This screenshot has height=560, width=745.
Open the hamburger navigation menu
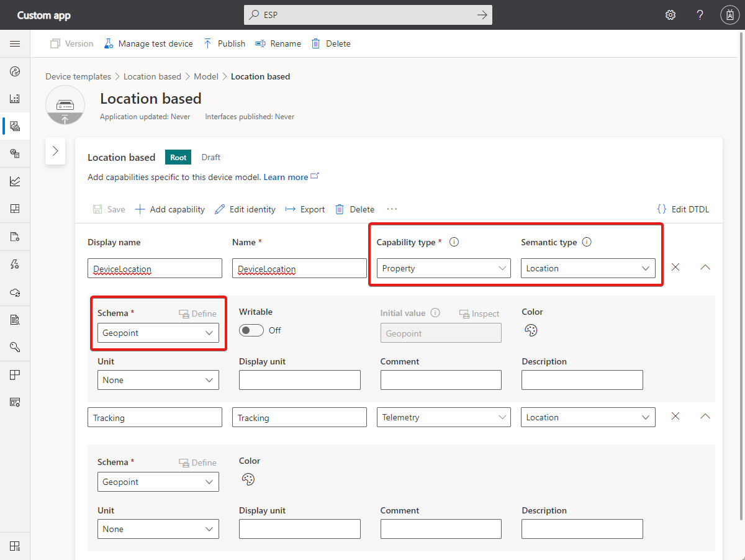[x=15, y=43]
